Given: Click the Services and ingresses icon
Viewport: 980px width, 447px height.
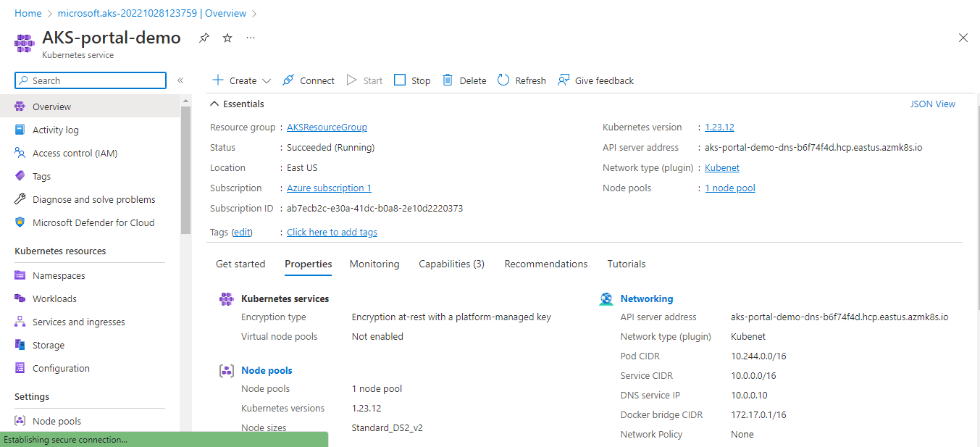Looking at the screenshot, I should coord(20,322).
